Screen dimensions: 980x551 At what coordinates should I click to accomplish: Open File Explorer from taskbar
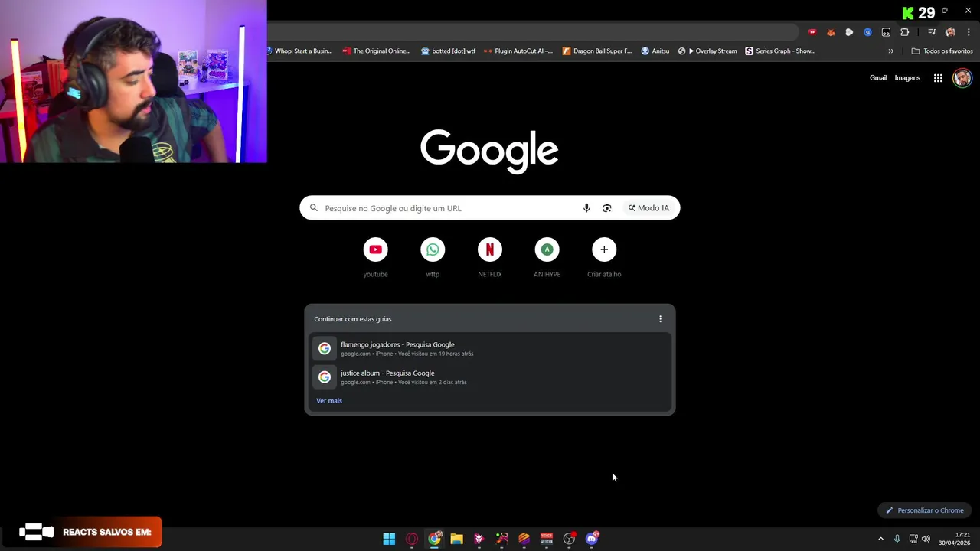pyautogui.click(x=456, y=539)
